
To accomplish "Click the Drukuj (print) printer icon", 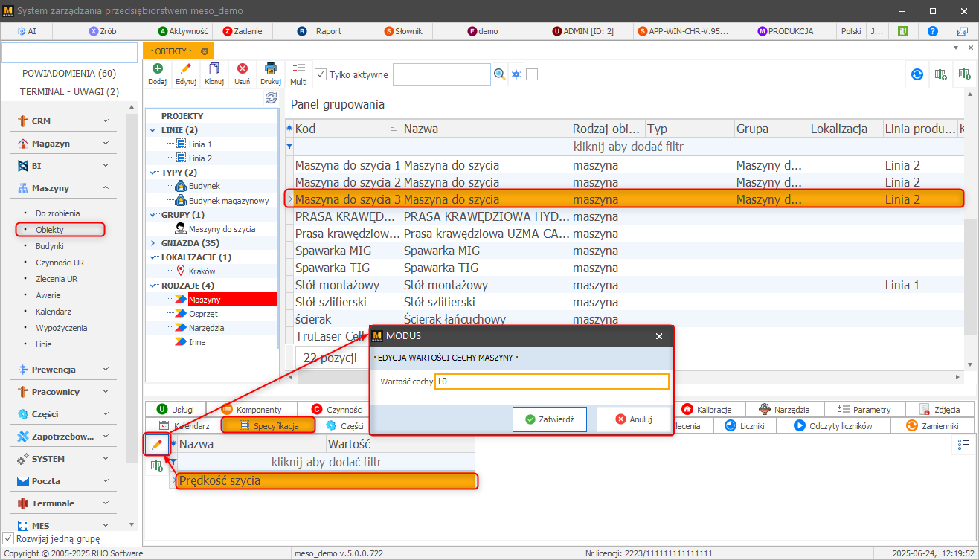I will [x=270, y=73].
